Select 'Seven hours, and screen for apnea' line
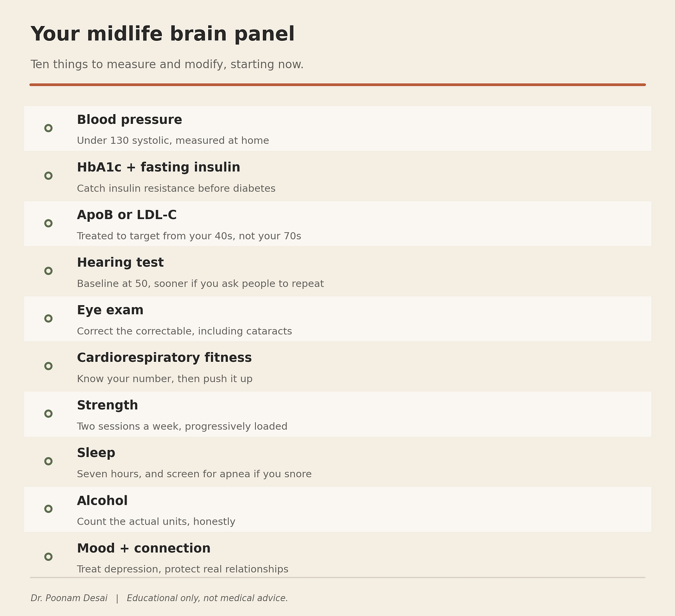The image size is (675, 616). tap(194, 474)
